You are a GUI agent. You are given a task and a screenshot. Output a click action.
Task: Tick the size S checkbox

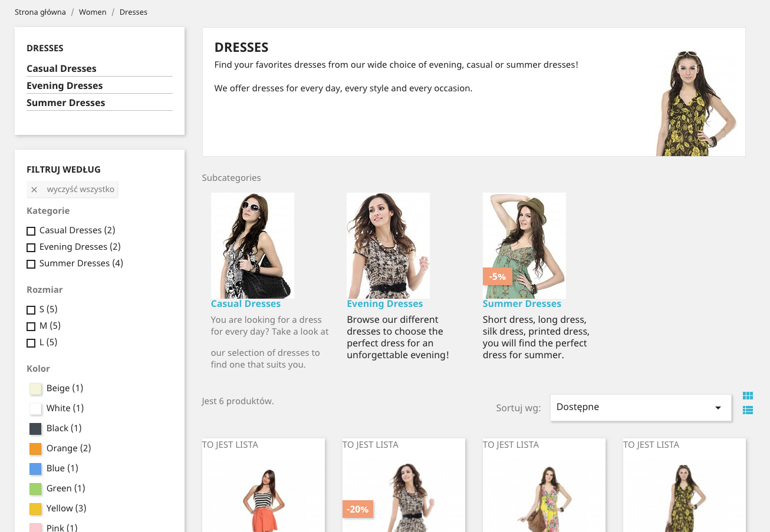coord(31,310)
